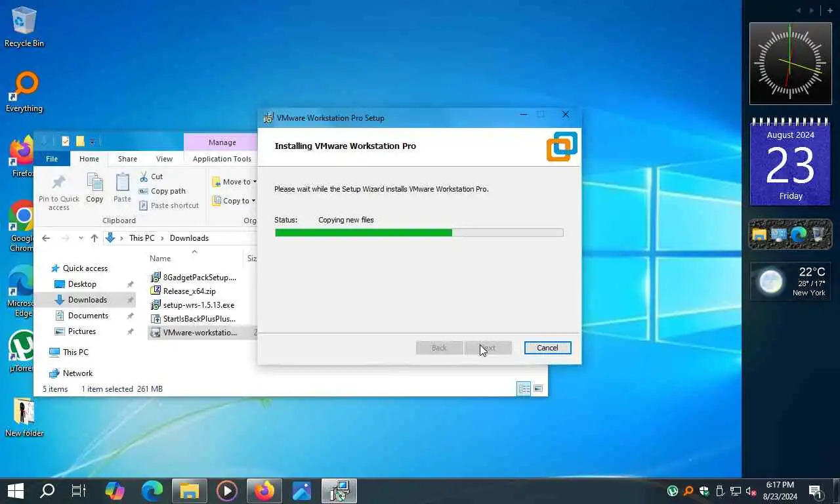Open the notification center icon

816,491
